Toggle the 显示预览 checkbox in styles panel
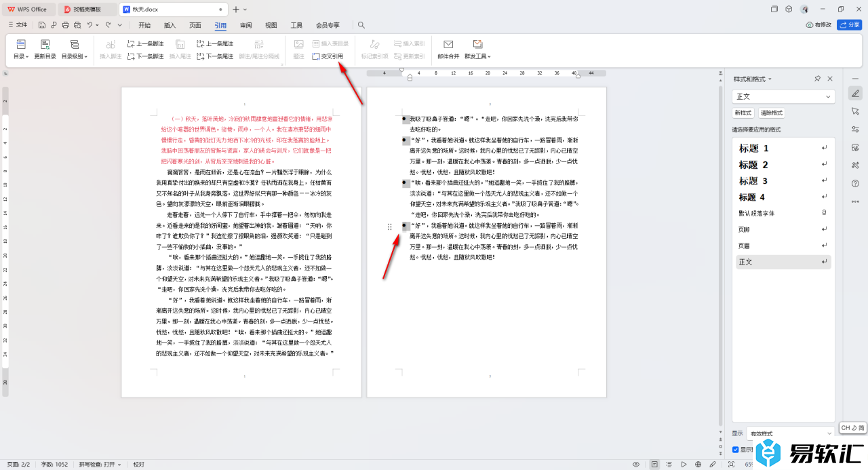868x470 pixels. [736, 450]
